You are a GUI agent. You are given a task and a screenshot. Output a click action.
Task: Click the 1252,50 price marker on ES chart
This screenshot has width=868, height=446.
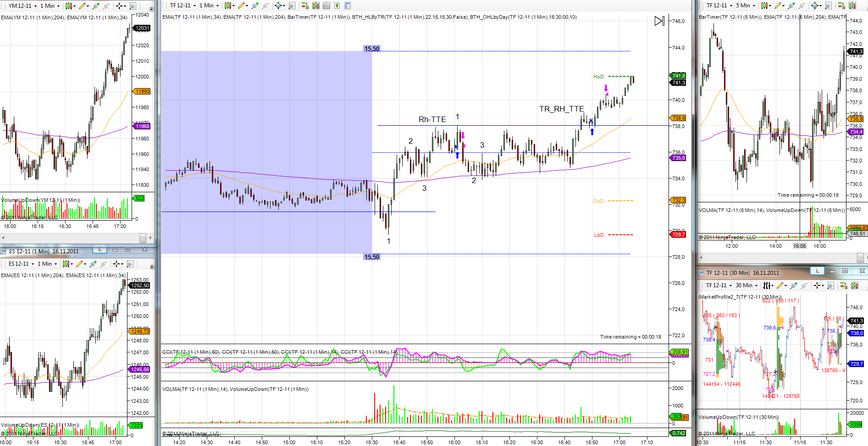(x=140, y=285)
